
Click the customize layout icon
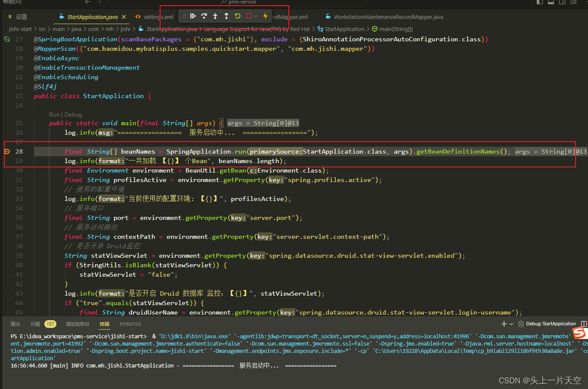coord(573,2)
